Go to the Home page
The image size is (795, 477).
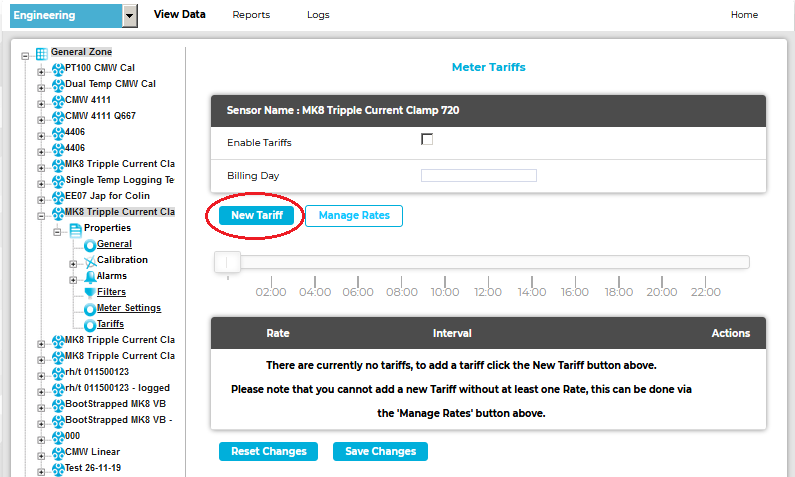pyautogui.click(x=744, y=15)
